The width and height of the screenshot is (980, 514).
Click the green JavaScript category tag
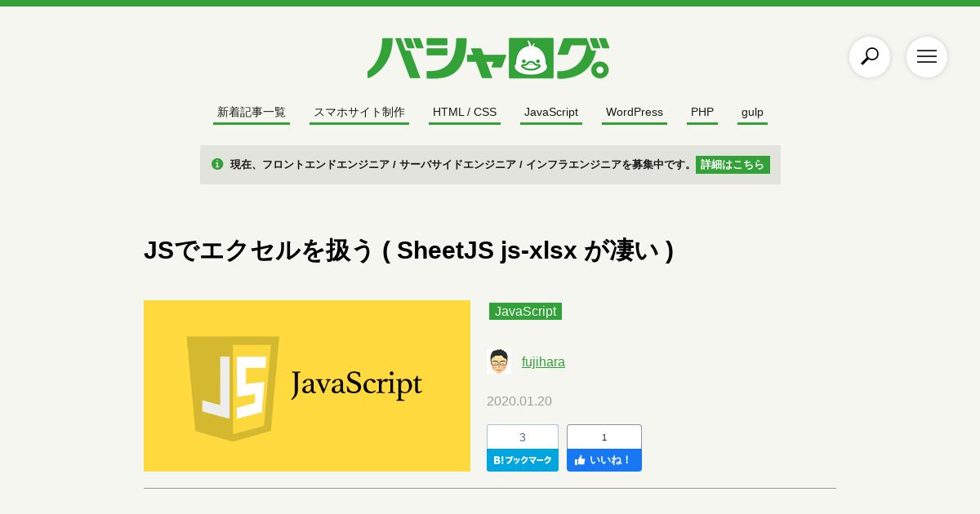(x=525, y=311)
